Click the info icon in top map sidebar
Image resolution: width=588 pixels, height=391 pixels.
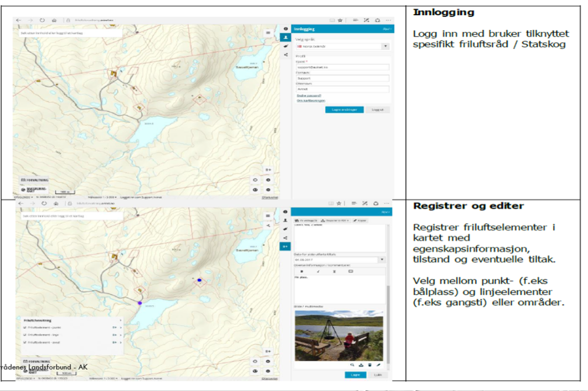[285, 29]
